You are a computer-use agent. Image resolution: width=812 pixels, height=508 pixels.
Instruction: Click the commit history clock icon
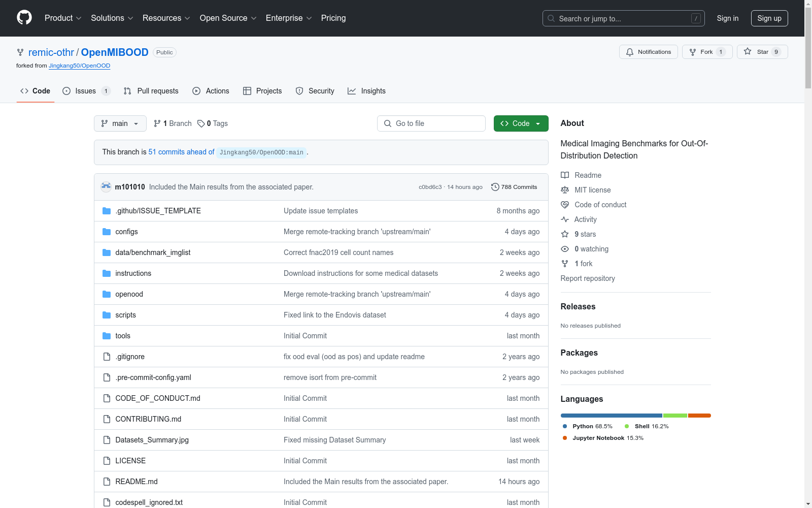pyautogui.click(x=495, y=187)
